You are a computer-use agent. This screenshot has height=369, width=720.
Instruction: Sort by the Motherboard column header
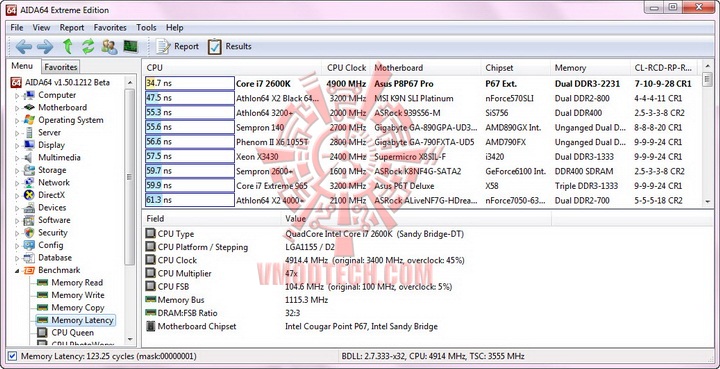(425, 67)
